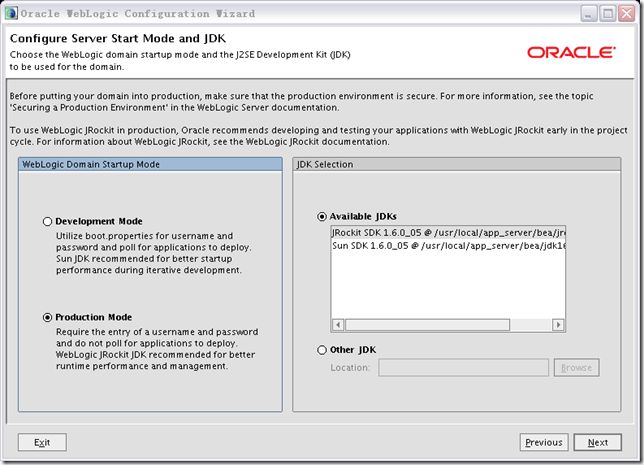Click the JDK list left scroll arrow

(x=338, y=325)
